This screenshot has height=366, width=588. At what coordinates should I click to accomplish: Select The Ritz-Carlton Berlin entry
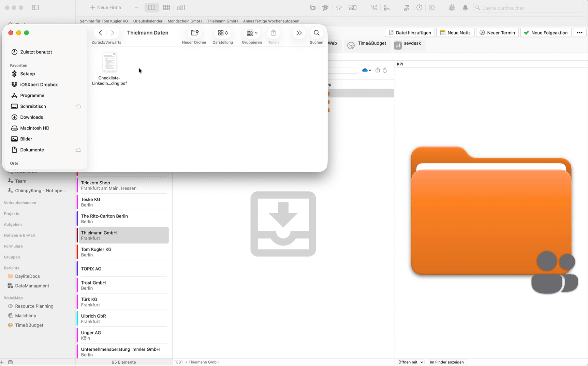(x=123, y=219)
